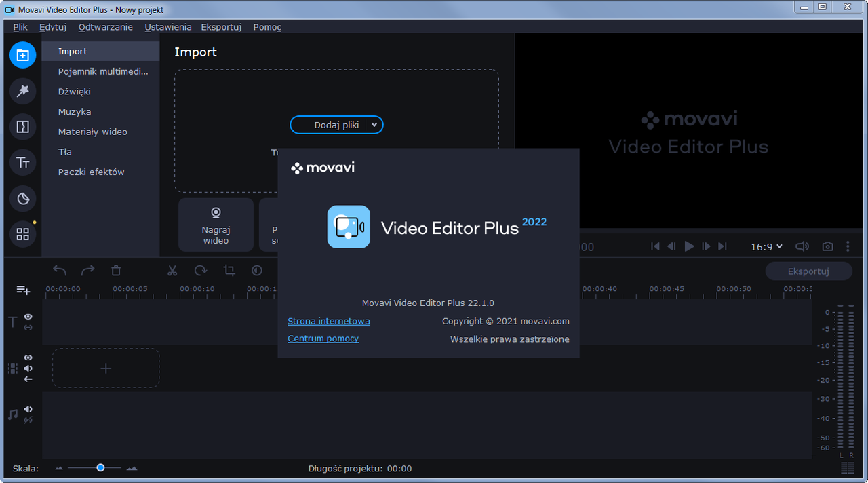The width and height of the screenshot is (868, 483).
Task: Toggle video track arrow icon
Action: pyautogui.click(x=28, y=379)
